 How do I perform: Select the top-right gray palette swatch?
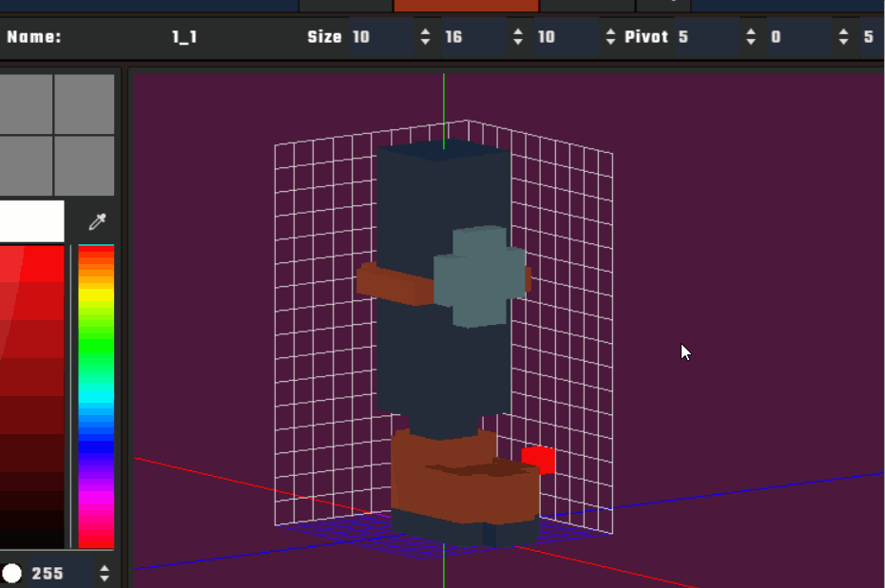point(84,104)
